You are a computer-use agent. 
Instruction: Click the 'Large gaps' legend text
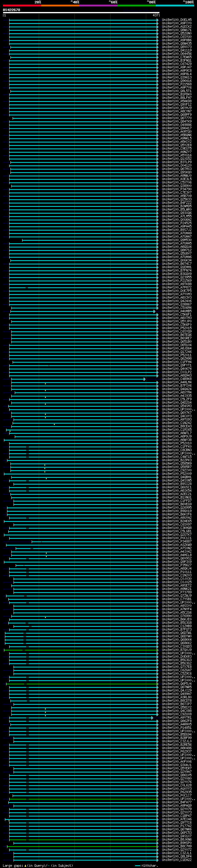[13, 866]
